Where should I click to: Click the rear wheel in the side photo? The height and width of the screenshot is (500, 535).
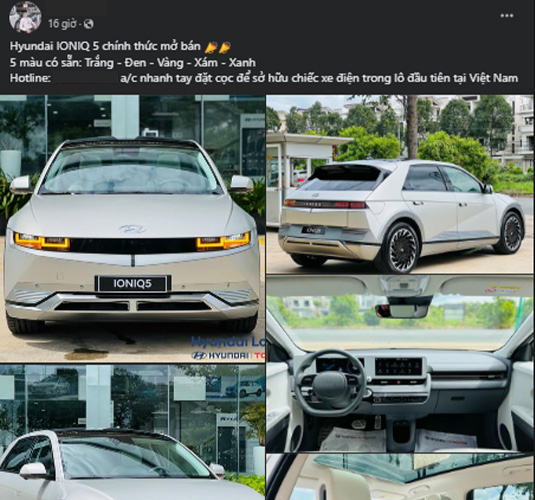(x=401, y=248)
